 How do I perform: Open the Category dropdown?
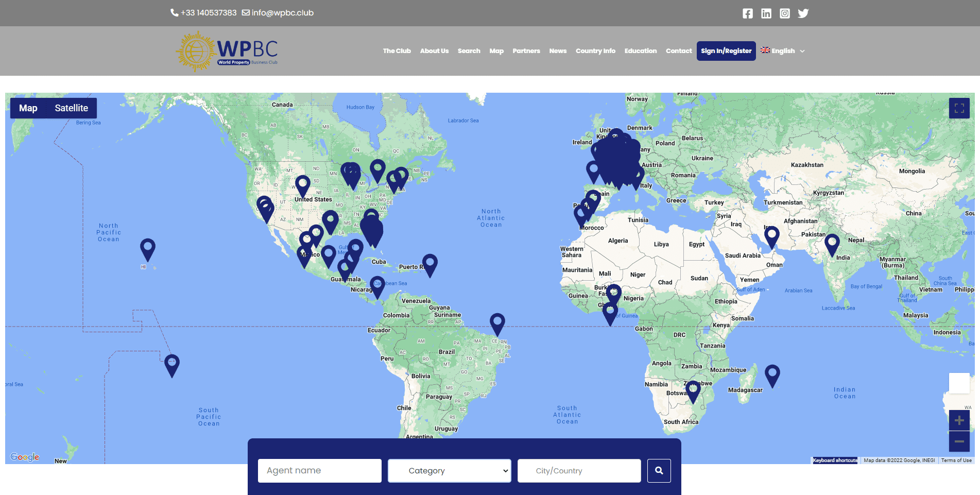click(x=449, y=471)
